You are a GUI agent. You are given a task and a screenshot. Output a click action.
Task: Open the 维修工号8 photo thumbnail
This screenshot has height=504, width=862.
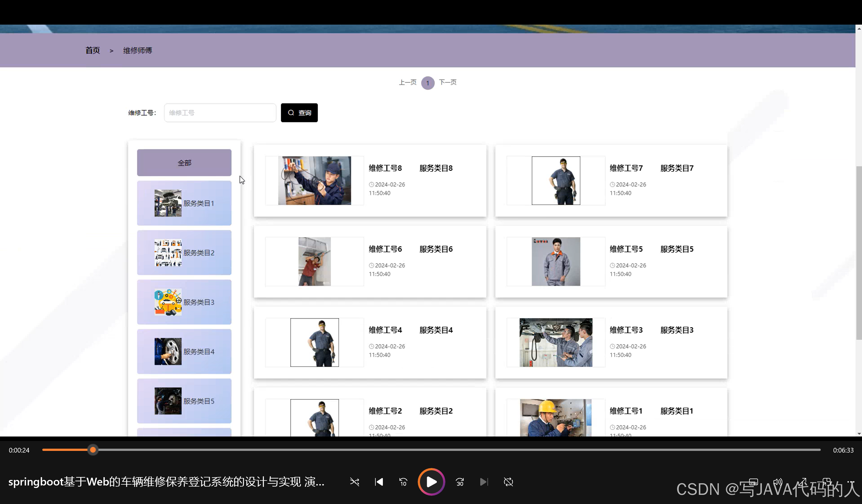click(x=314, y=181)
